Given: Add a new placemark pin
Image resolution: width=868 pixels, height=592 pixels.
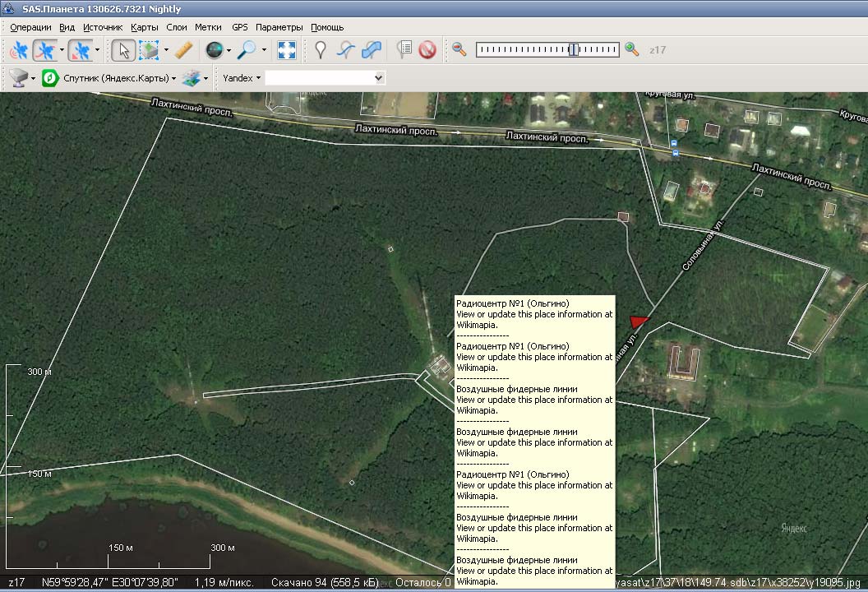Looking at the screenshot, I should [x=321, y=50].
